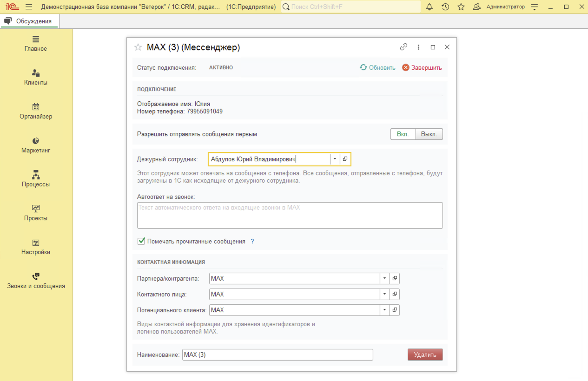Switch to the Обсуждения tab

(x=29, y=21)
